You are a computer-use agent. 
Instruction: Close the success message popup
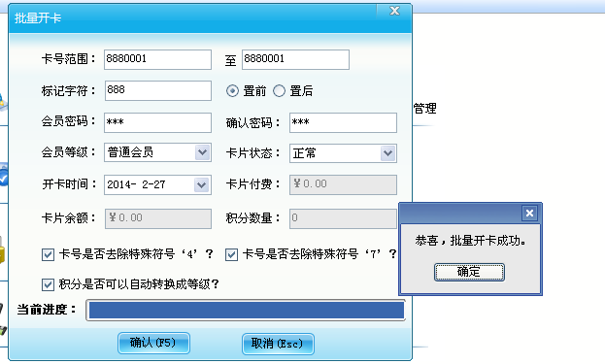click(529, 213)
